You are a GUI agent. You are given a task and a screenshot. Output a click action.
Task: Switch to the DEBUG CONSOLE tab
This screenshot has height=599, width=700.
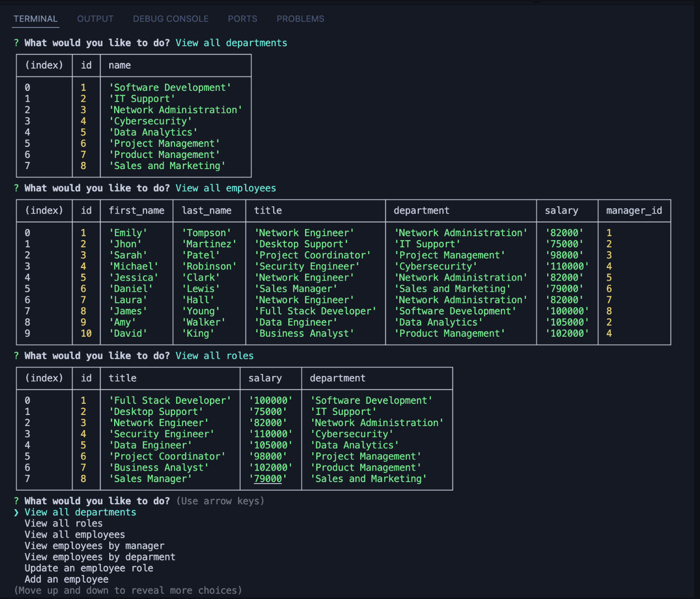[171, 19]
